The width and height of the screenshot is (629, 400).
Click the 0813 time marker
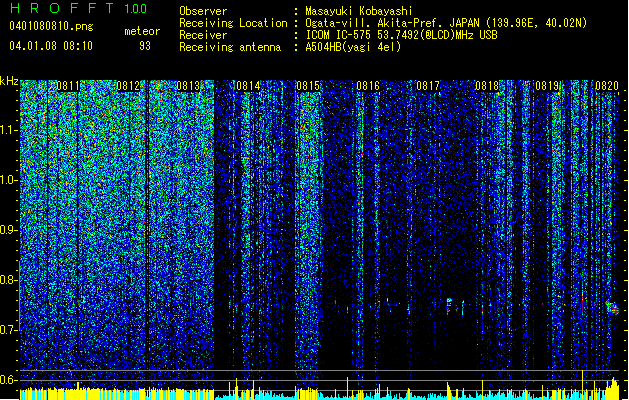tap(188, 86)
